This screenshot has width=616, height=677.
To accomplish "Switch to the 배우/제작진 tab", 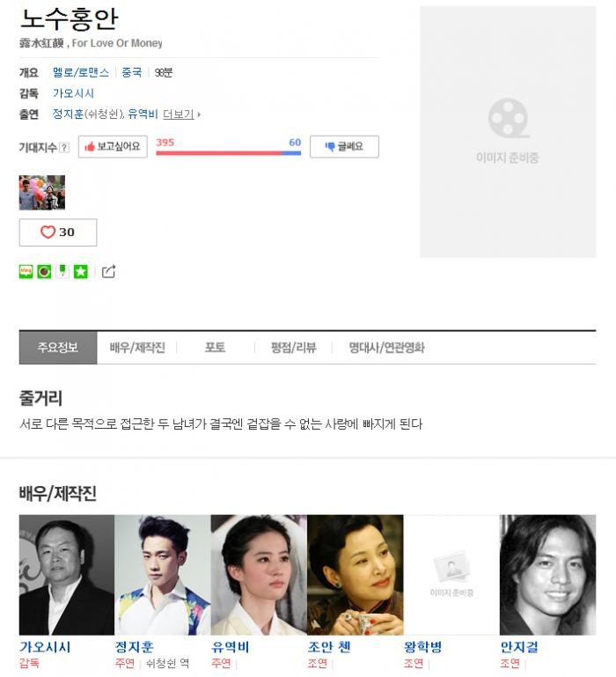I will [137, 348].
